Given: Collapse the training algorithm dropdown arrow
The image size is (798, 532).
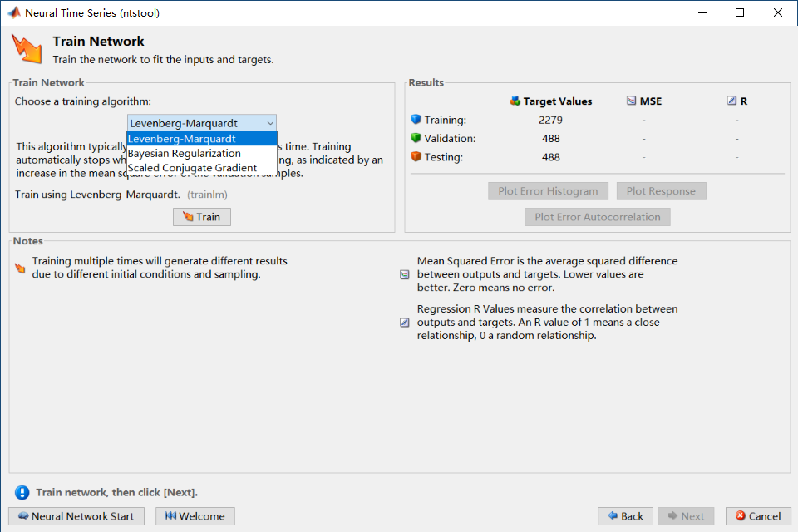Looking at the screenshot, I should (268, 123).
